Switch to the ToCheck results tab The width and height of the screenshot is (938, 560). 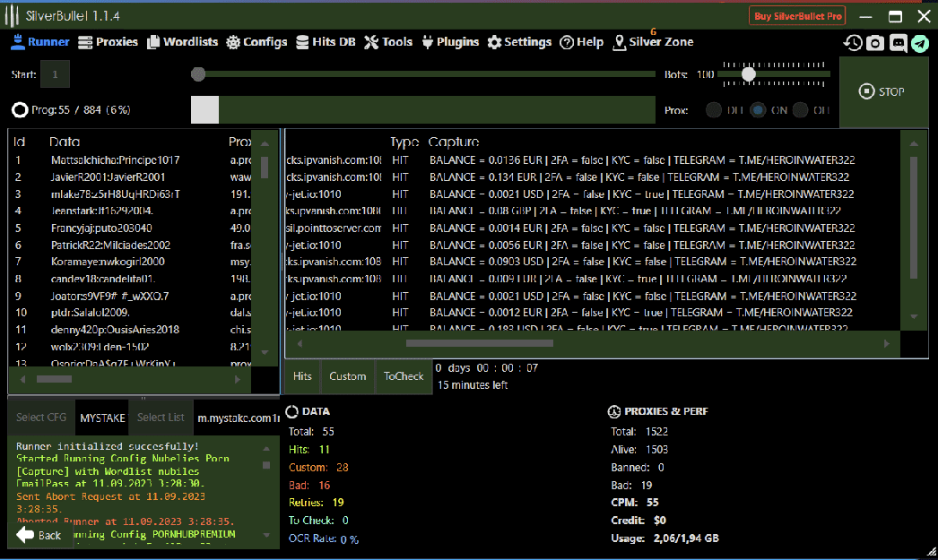point(404,376)
